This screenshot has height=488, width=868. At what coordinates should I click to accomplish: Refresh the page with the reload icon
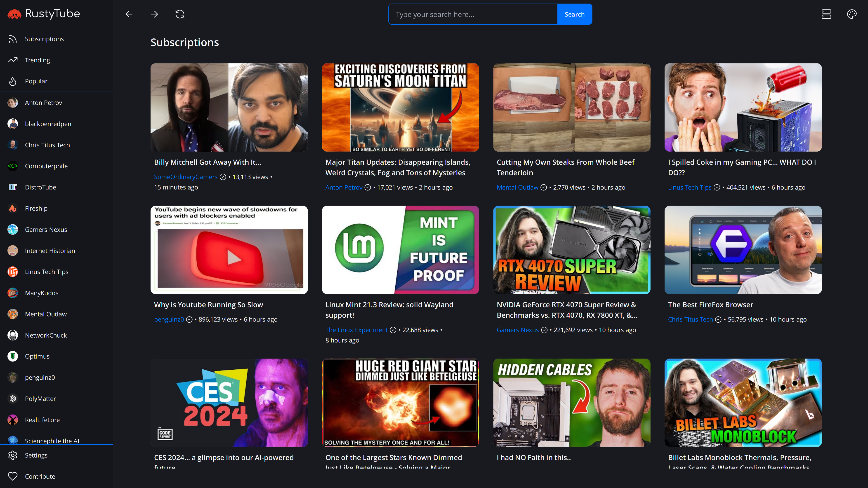[180, 14]
